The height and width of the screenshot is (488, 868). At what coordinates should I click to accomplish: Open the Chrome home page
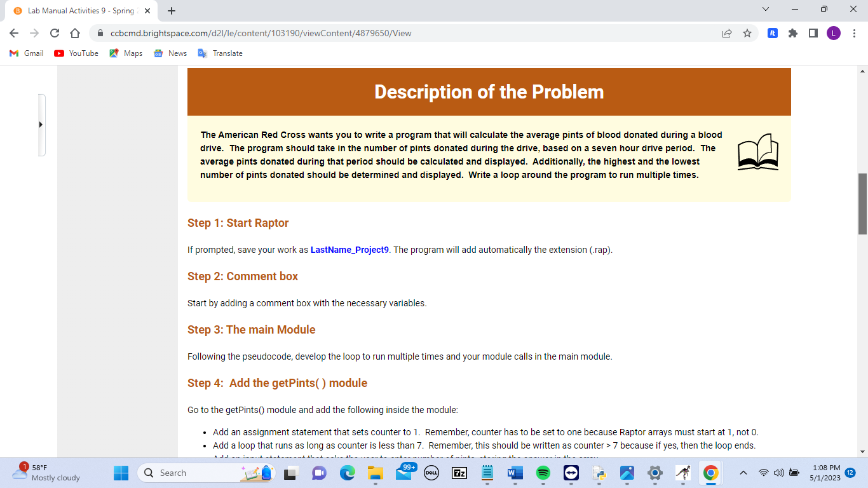pos(74,33)
